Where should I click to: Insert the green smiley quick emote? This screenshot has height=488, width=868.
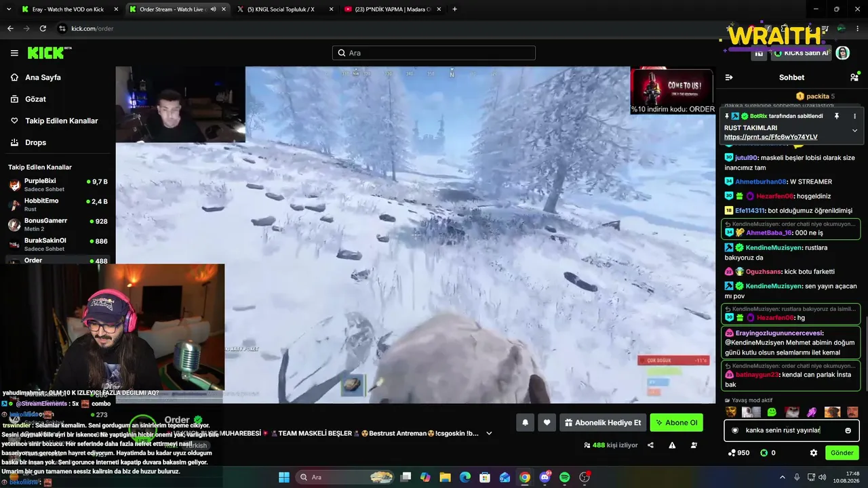(x=772, y=411)
